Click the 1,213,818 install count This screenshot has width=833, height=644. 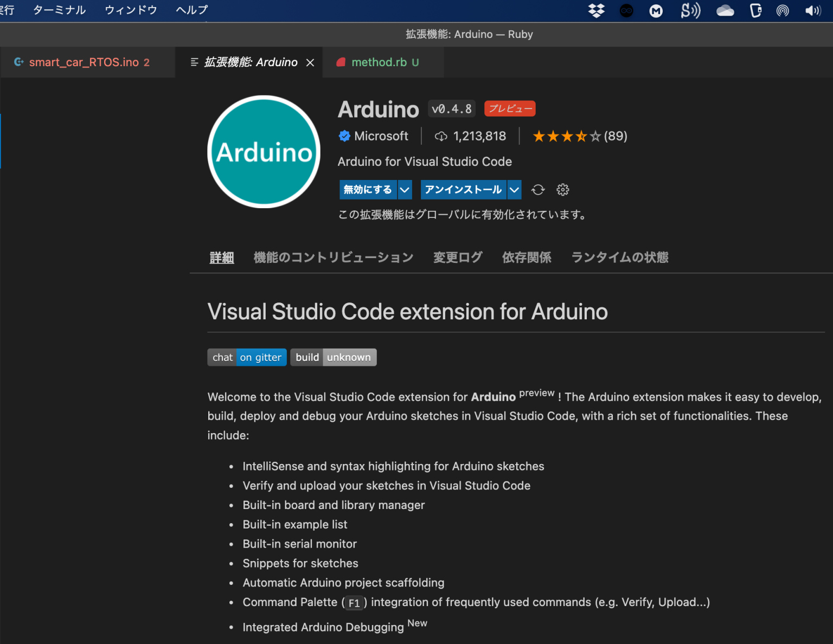[x=479, y=136]
